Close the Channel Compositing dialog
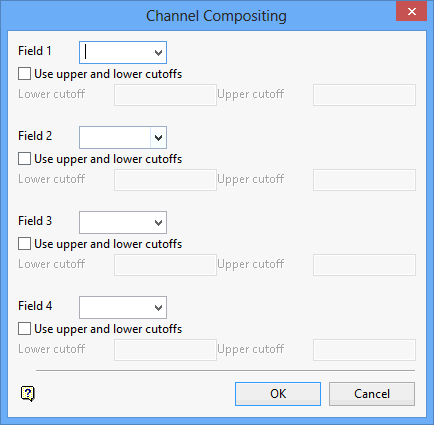The height and width of the screenshot is (425, 434). [x=411, y=12]
